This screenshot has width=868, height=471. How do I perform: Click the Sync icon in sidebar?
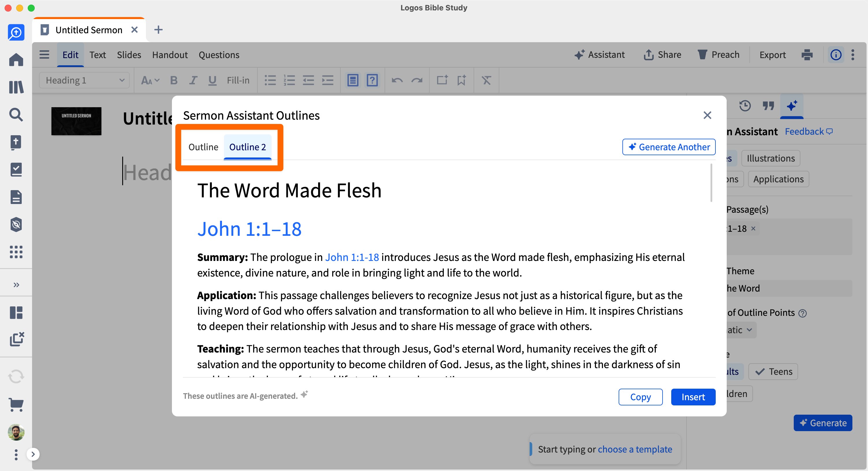click(16, 376)
